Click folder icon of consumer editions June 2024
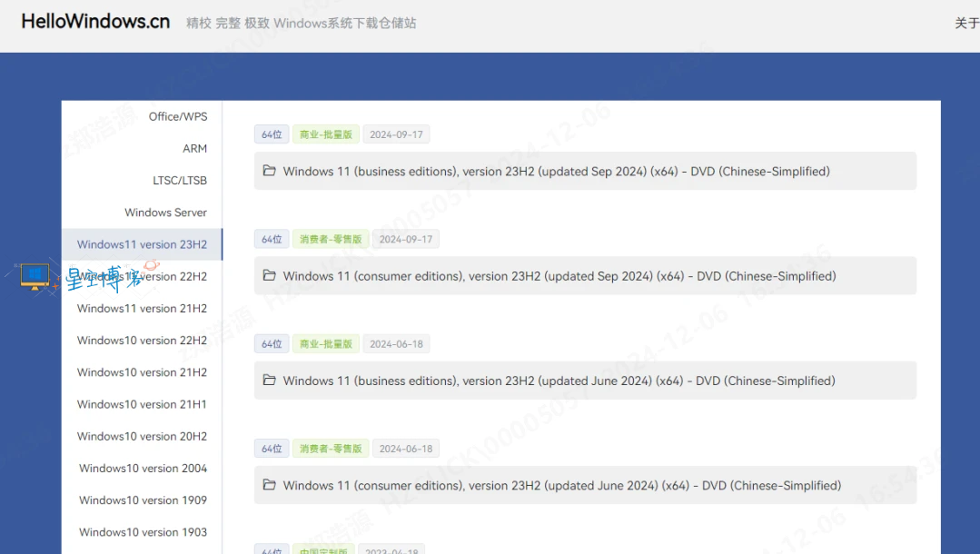Screen dimensions: 980x554 270,485
